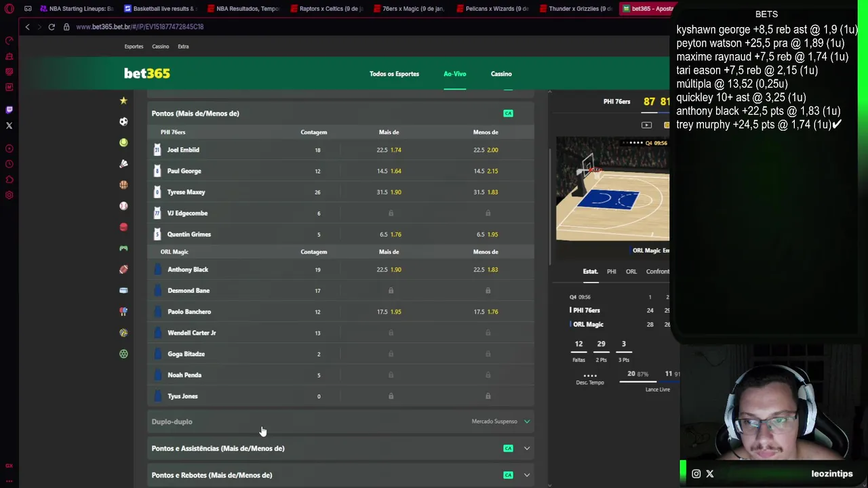This screenshot has height=488, width=868.
Task: Select esports gamepad icon
Action: 123,248
